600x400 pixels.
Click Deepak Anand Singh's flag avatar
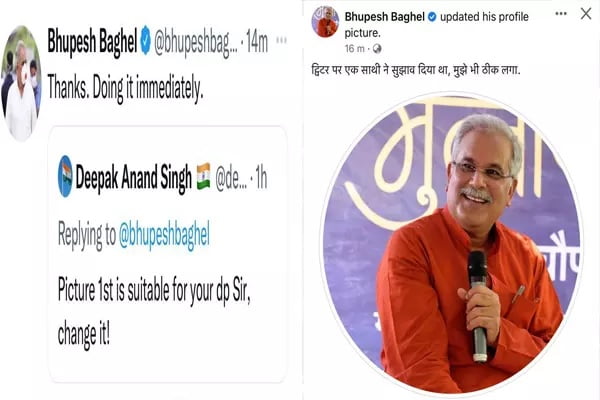pos(65,176)
